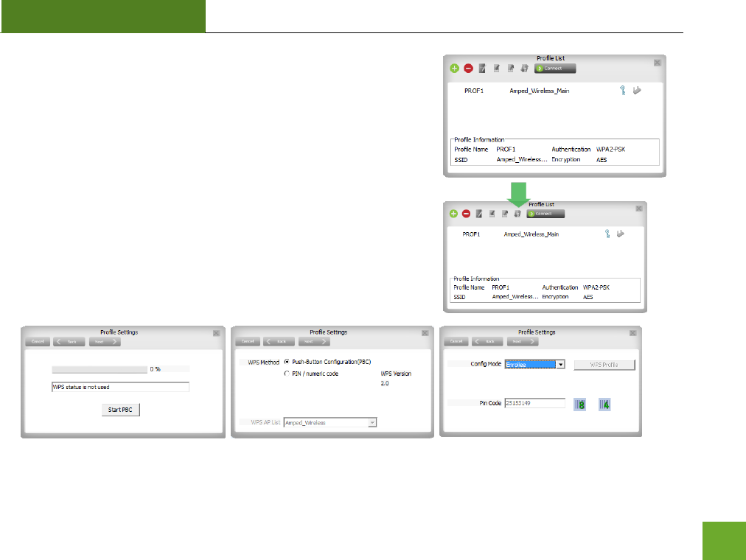Screen dimensions: 746x560
Task: Click Cancel in the Config Mode window
Action: (x=456, y=342)
